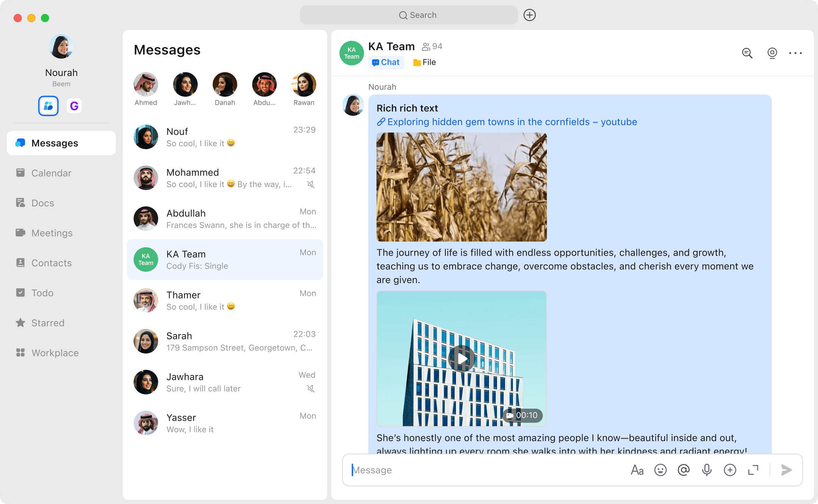Click the emoji picker icon
The height and width of the screenshot is (504, 818).
[x=660, y=470]
